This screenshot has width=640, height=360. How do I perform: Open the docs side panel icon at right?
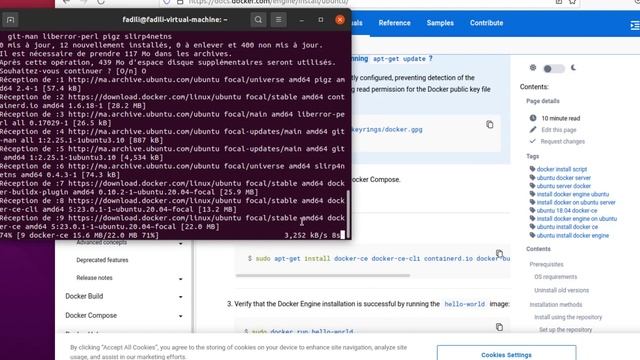635,26
